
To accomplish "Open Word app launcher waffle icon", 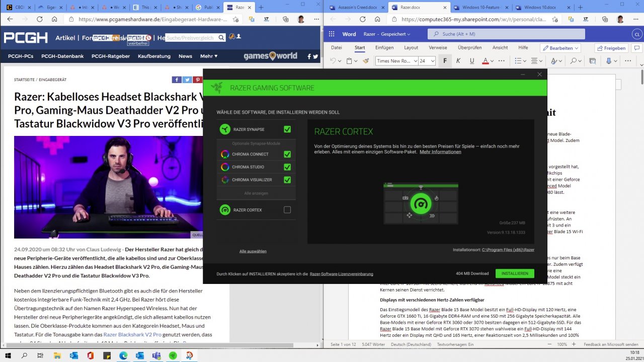I will click(332, 34).
